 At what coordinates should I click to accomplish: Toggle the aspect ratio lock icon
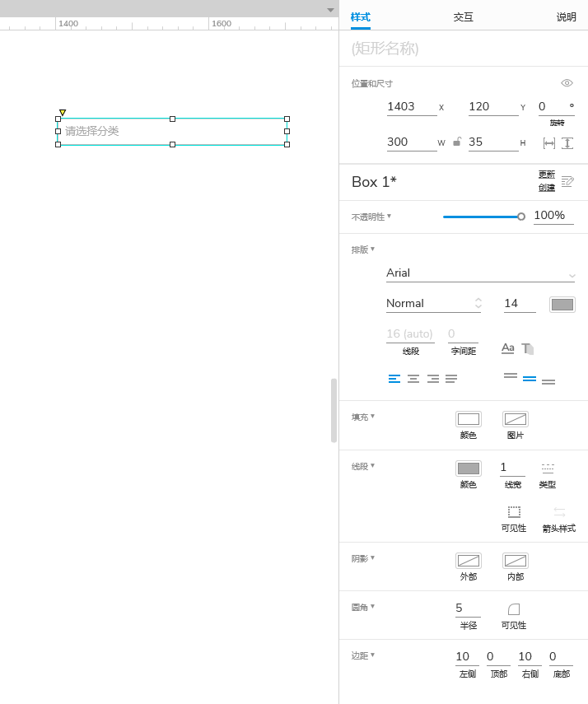coord(457,142)
